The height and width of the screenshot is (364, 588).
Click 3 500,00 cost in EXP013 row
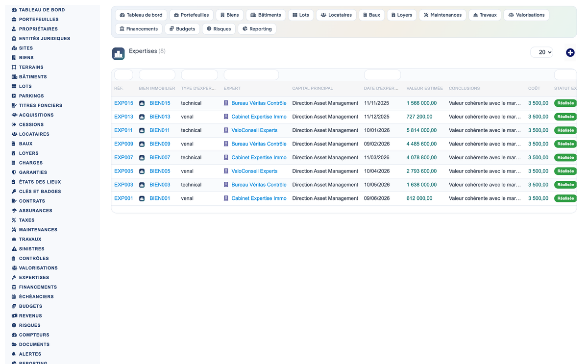(x=538, y=117)
